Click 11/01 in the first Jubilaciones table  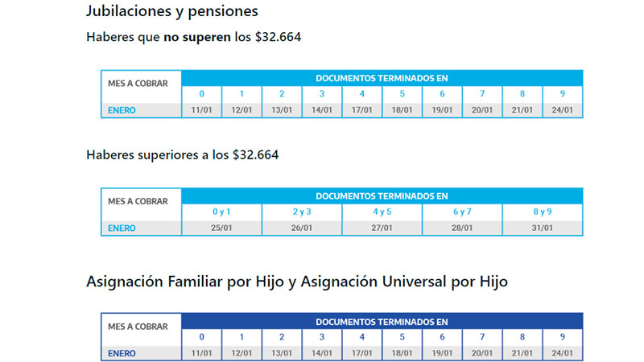coord(201,110)
